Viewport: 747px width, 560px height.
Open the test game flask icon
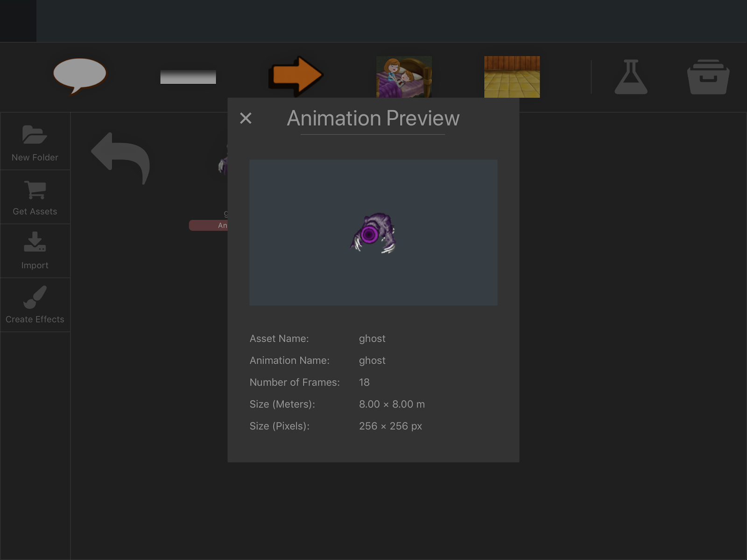coord(631,77)
